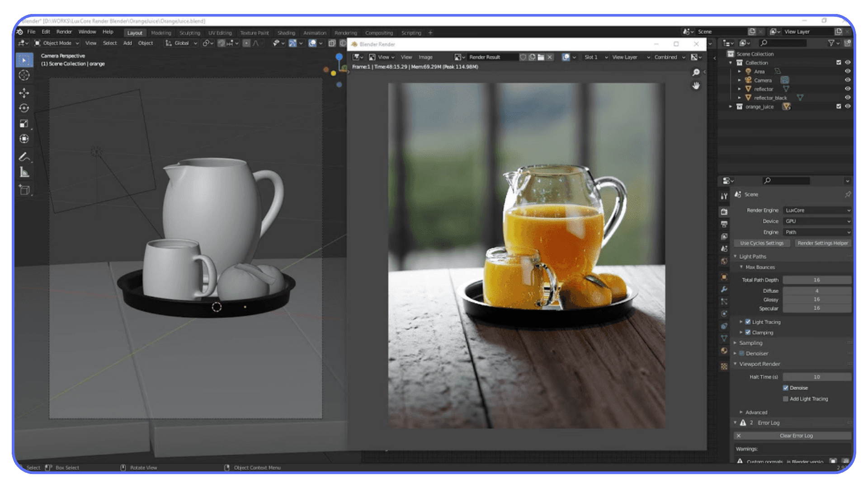Select the Move tool in the viewport toolbar
Viewport: 868px width, 488px height.
pos(24,92)
